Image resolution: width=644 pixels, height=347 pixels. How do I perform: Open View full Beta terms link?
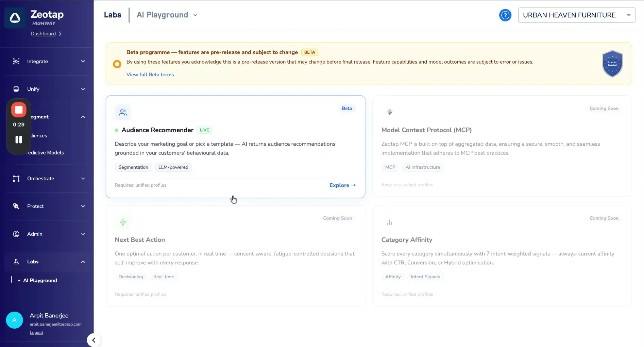click(150, 75)
